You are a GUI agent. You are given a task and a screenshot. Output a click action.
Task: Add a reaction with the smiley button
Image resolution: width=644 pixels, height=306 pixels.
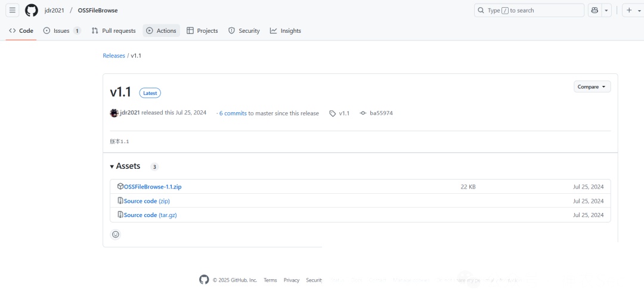coord(116,234)
